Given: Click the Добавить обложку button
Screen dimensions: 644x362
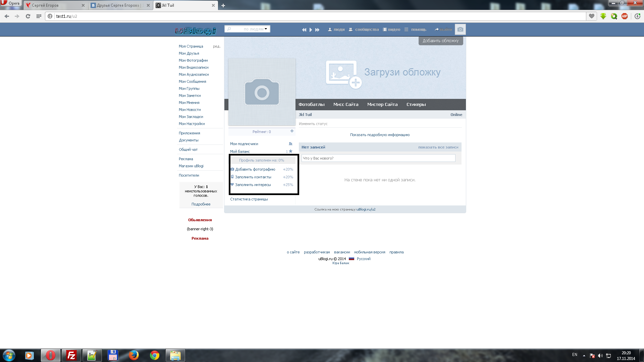Looking at the screenshot, I should 440,41.
